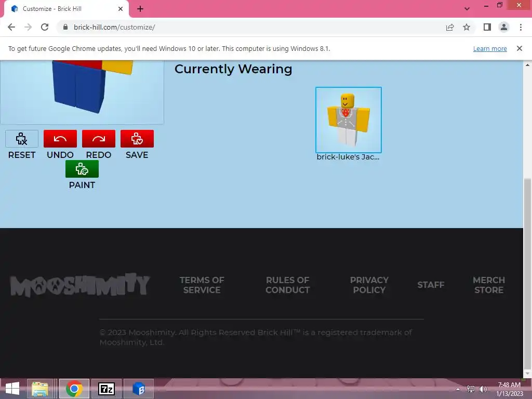Open the Chrome three-dot menu
Image resolution: width=532 pixels, height=399 pixels.
[x=521, y=27]
